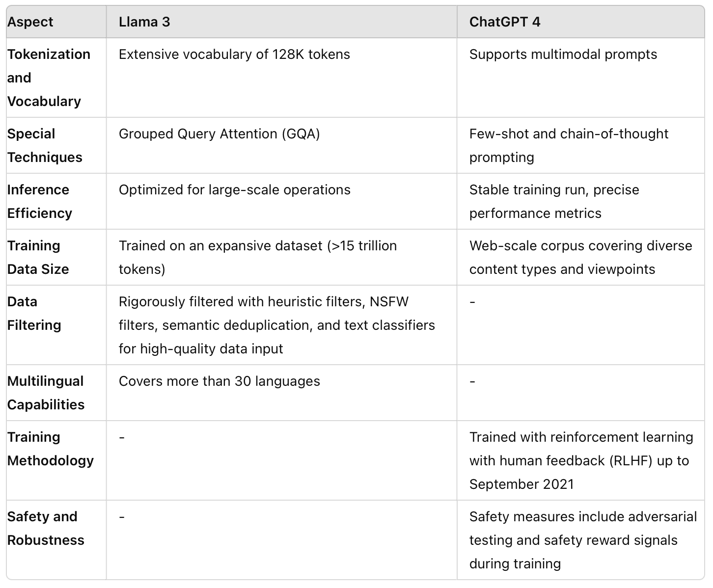Click the ">15 trillion tokens" dataset cell
Viewport: 713px width, 588px height.
(257, 257)
